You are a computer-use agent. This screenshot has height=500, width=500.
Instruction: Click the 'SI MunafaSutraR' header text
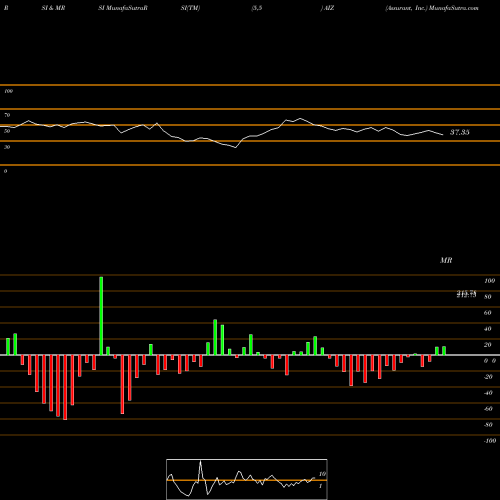[x=123, y=8]
